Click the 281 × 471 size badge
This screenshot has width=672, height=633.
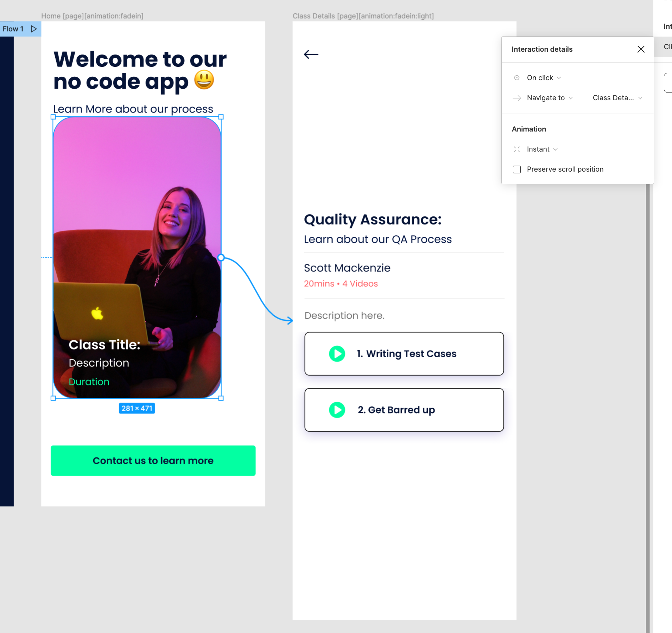tap(137, 408)
